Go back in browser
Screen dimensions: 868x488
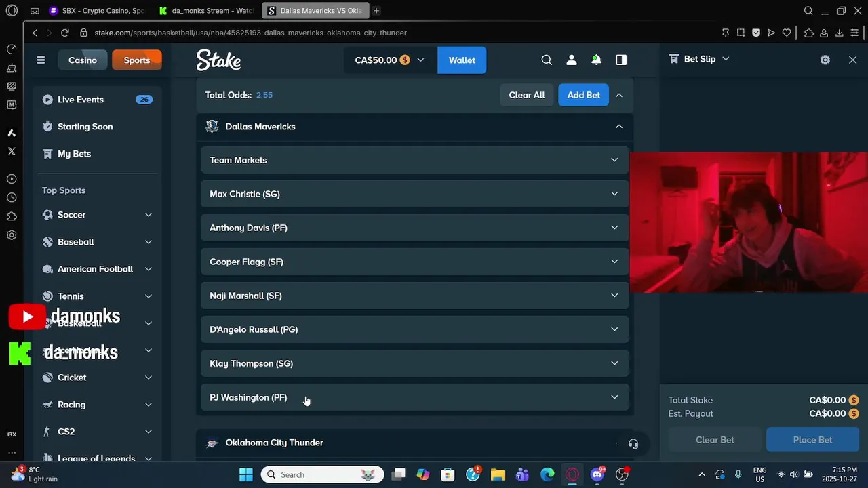pyautogui.click(x=35, y=33)
